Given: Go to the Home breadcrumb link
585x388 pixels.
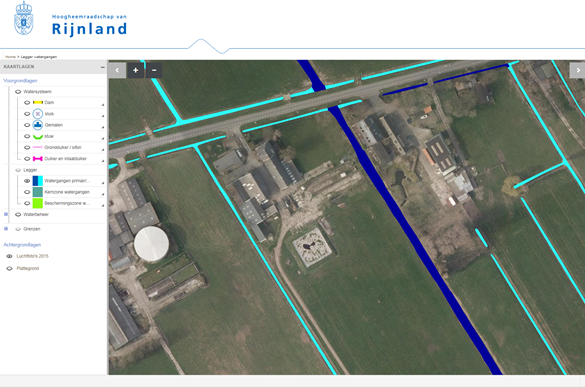Looking at the screenshot, I should (10, 57).
